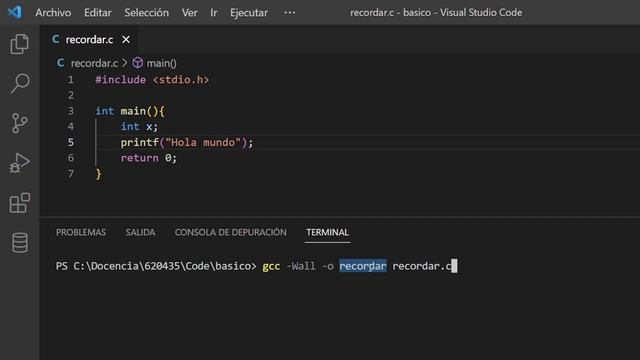The image size is (640, 360).
Task: Select the TERMINAL panel tab
Action: point(327,232)
